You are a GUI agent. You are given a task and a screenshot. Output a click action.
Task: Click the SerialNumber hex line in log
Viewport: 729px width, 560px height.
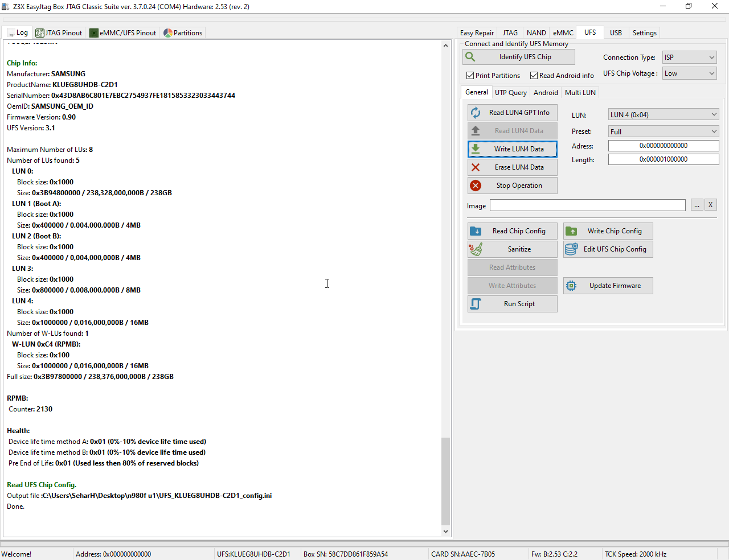[121, 96]
